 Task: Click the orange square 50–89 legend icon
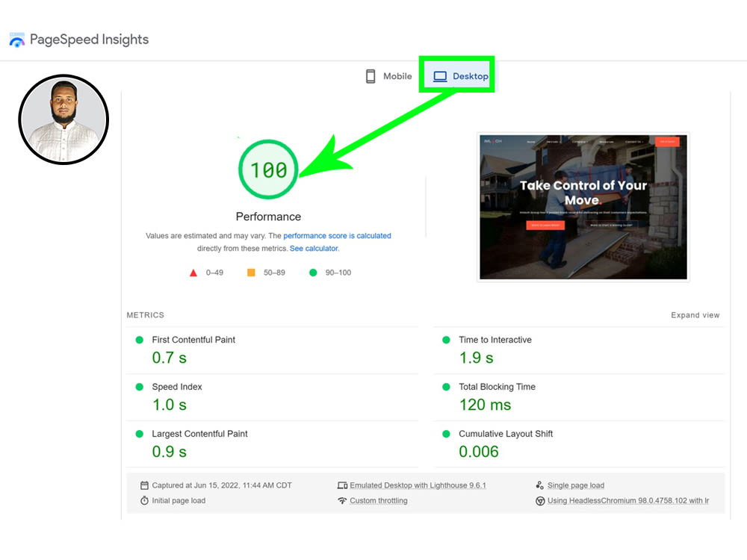pos(251,273)
